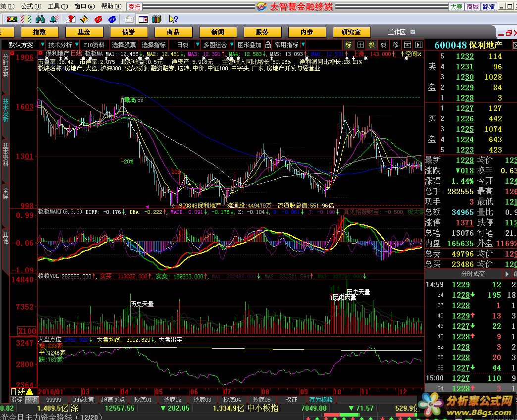
Task: Click the help cursor question-mark icon
Action: click(x=173, y=19)
